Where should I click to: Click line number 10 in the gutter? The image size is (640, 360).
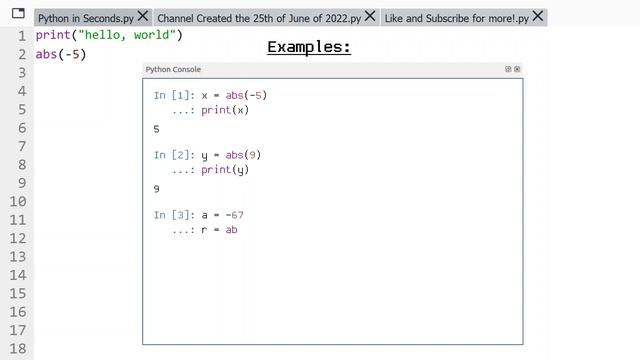click(18, 201)
